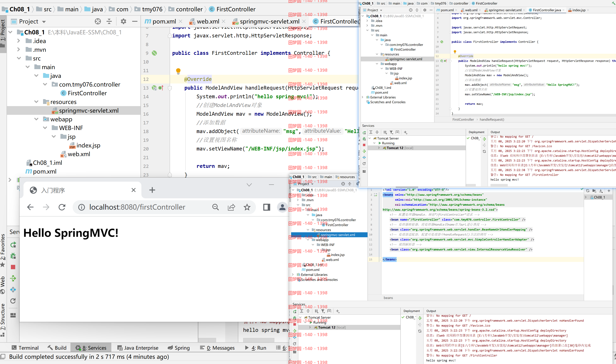Click status bar tool-window toggle square icon

(3, 357)
